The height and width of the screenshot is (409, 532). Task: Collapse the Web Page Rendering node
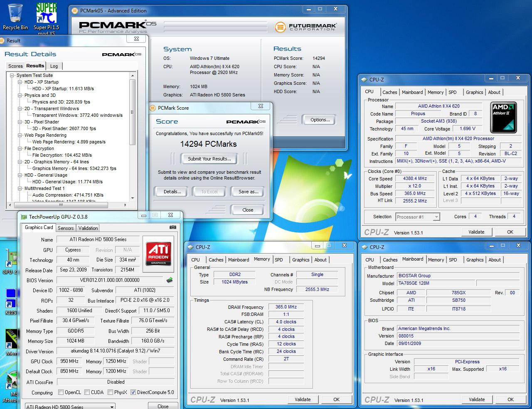[x=20, y=135]
